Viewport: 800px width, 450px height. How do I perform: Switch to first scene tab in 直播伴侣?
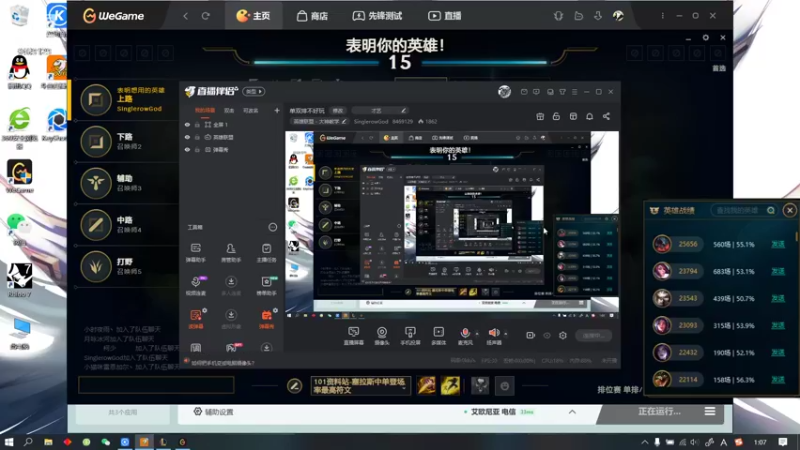[x=205, y=110]
